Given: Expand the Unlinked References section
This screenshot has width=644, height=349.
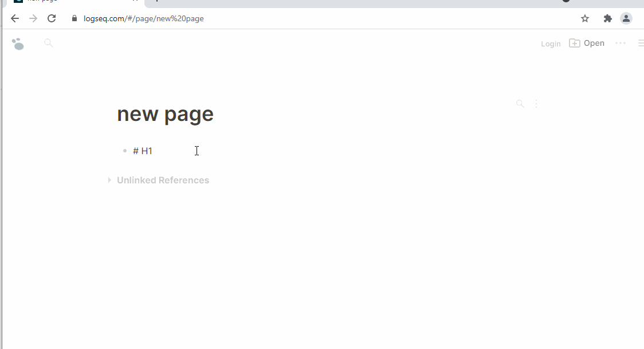Looking at the screenshot, I should (x=163, y=180).
